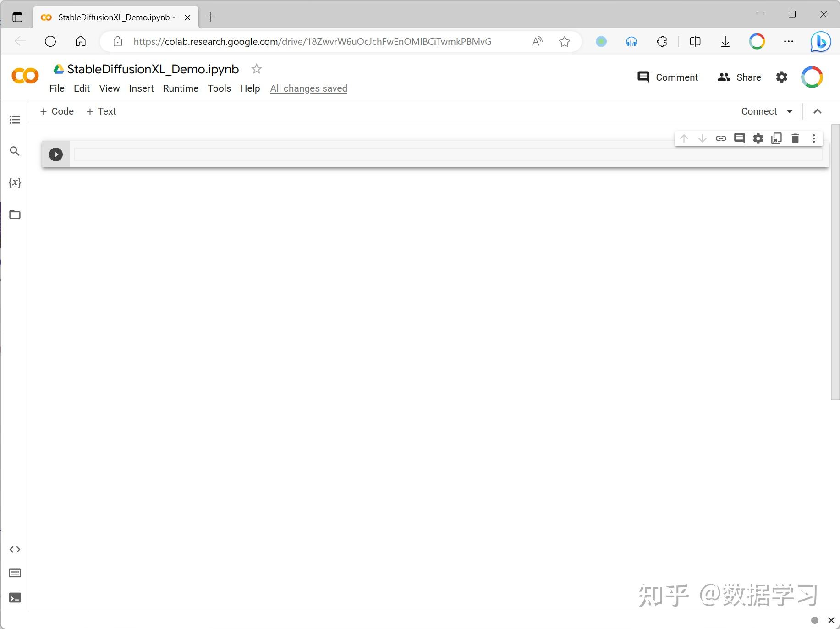Open the cell settings gear
The width and height of the screenshot is (840, 629).
pos(758,138)
